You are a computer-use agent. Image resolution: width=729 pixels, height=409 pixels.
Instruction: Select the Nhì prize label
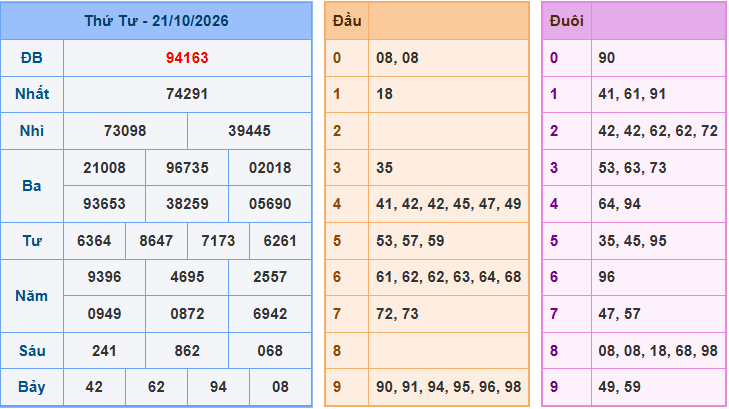[32, 131]
